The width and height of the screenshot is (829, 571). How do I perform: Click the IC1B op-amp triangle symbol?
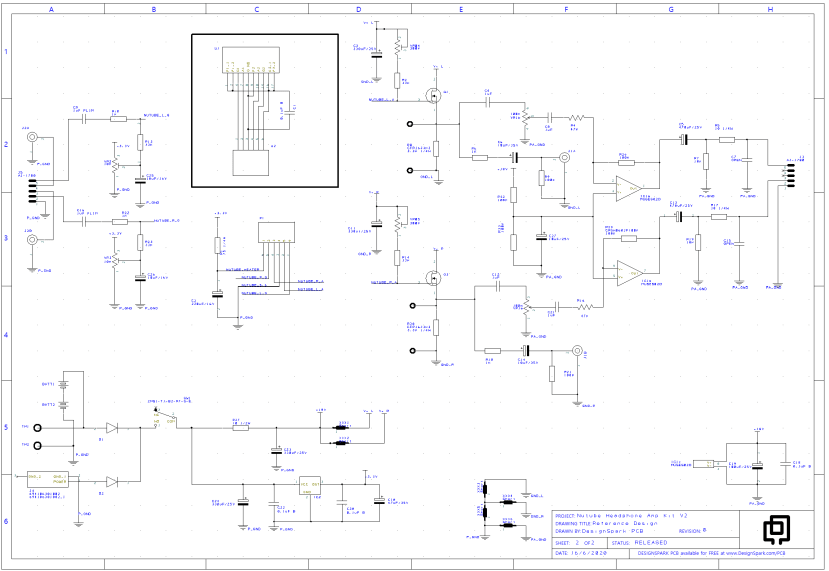[x=629, y=273]
